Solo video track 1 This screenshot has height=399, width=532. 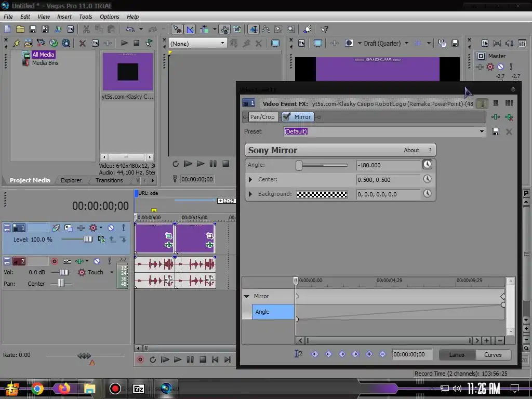(124, 228)
